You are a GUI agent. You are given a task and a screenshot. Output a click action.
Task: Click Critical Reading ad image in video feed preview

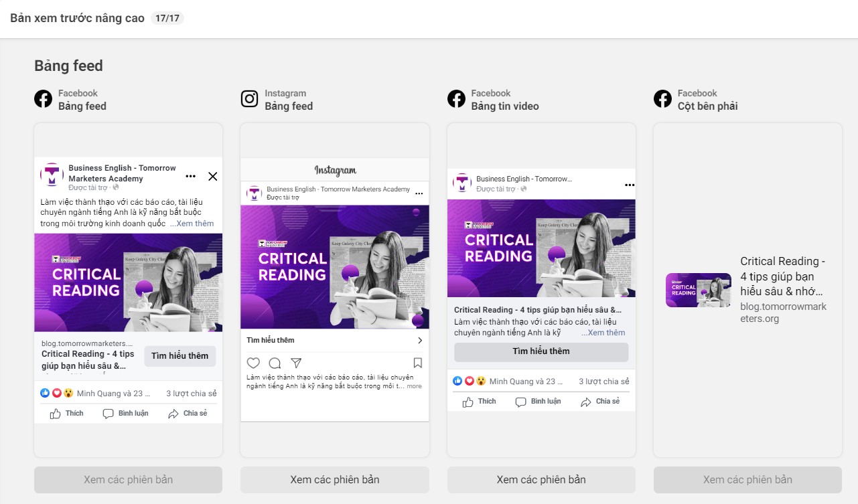tap(541, 248)
